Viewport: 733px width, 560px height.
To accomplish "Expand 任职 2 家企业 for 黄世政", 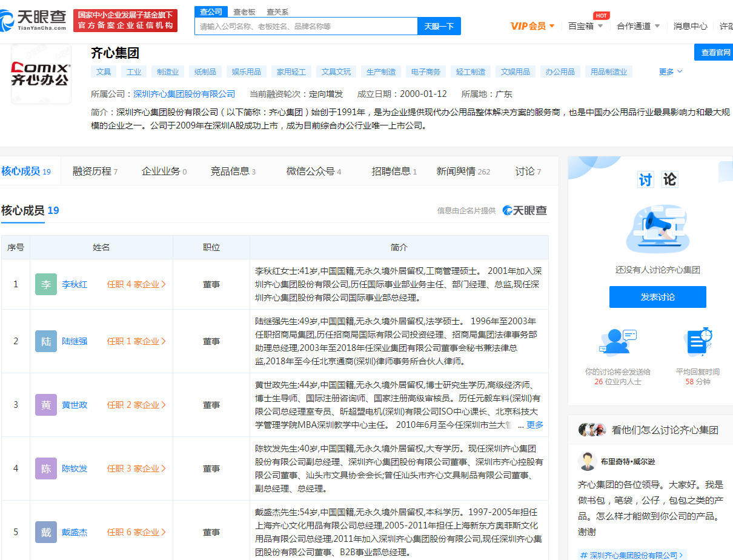I will coord(136,405).
